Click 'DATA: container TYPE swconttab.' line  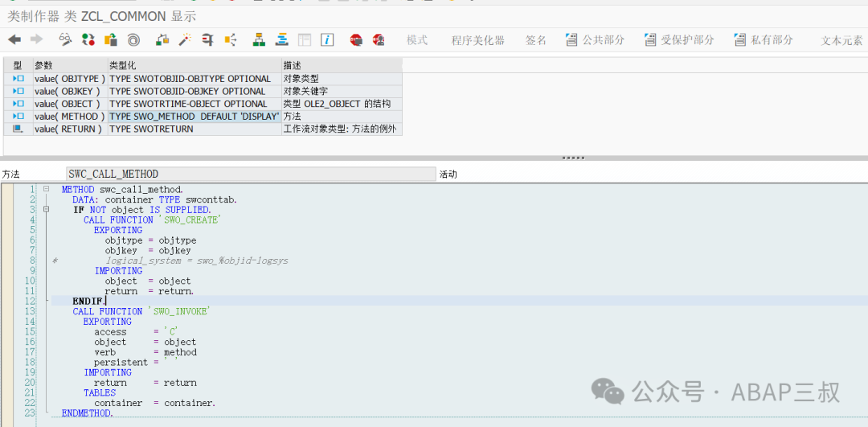(154, 199)
